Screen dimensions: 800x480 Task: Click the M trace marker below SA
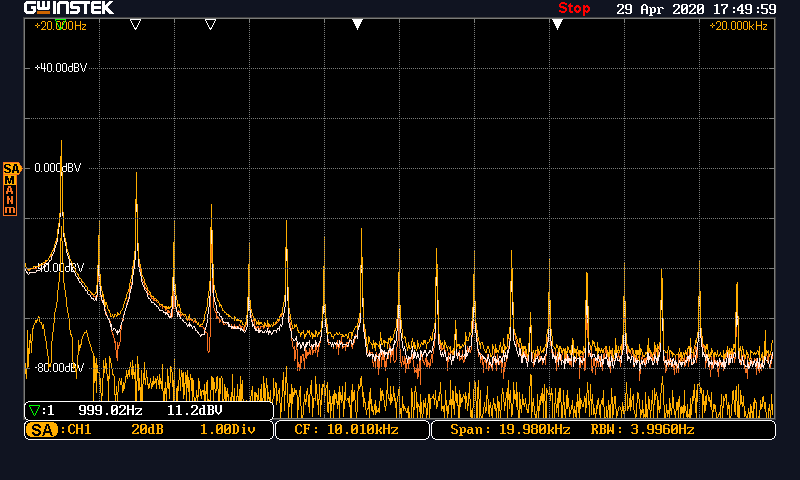[11, 179]
